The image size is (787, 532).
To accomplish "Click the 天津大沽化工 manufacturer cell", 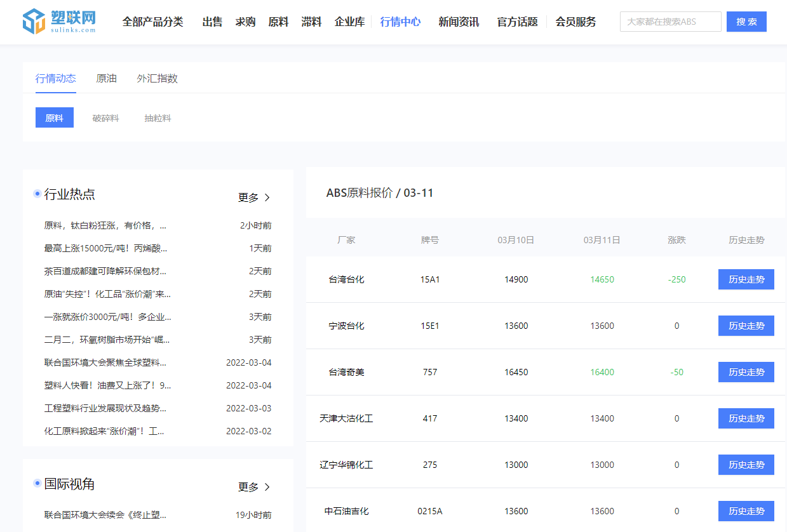I will (x=346, y=418).
